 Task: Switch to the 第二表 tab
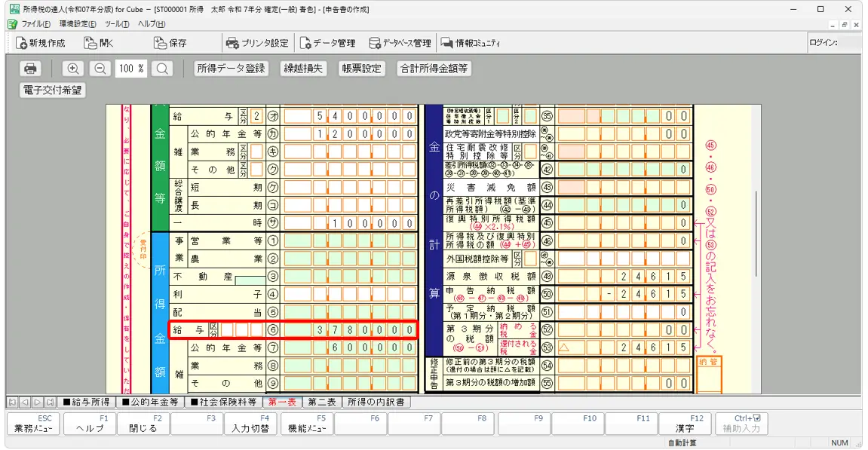[322, 403]
